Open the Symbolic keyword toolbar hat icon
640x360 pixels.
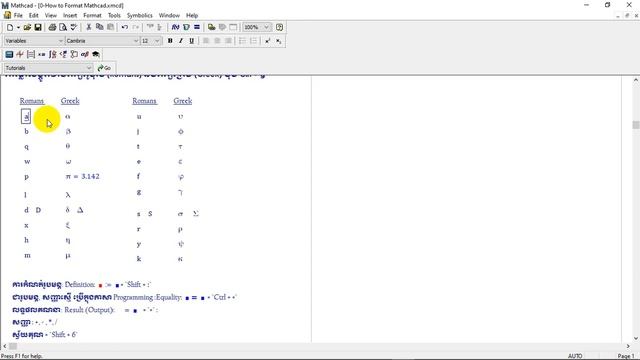pos(96,54)
